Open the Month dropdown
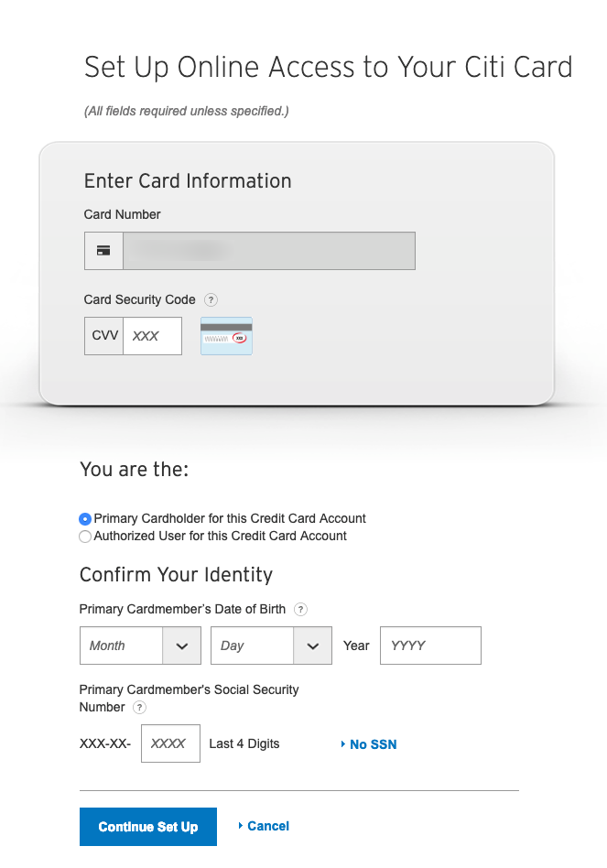Viewport: 607px width, 868px height. [141, 646]
